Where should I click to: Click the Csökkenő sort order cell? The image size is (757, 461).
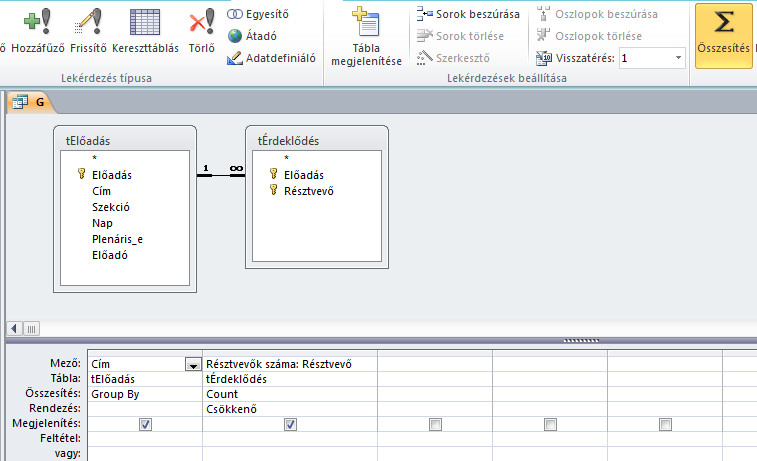coord(289,409)
